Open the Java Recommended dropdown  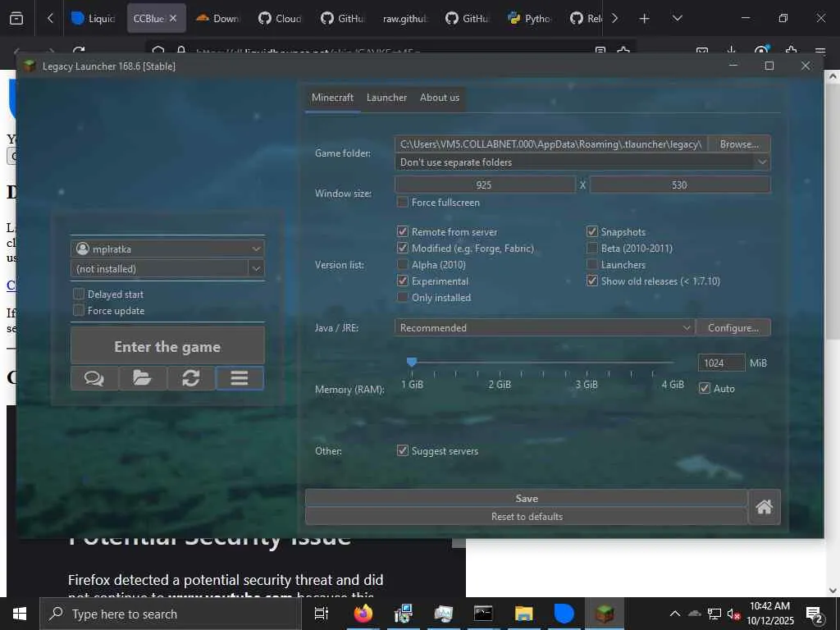545,328
